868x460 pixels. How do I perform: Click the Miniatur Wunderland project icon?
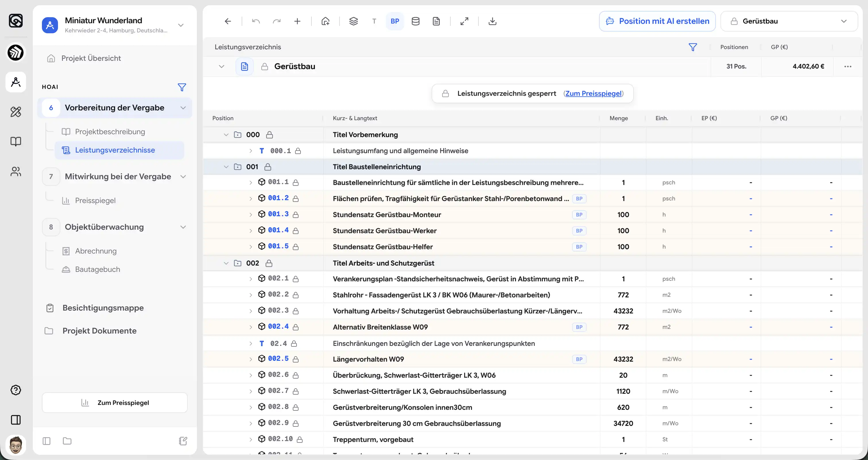(x=50, y=25)
